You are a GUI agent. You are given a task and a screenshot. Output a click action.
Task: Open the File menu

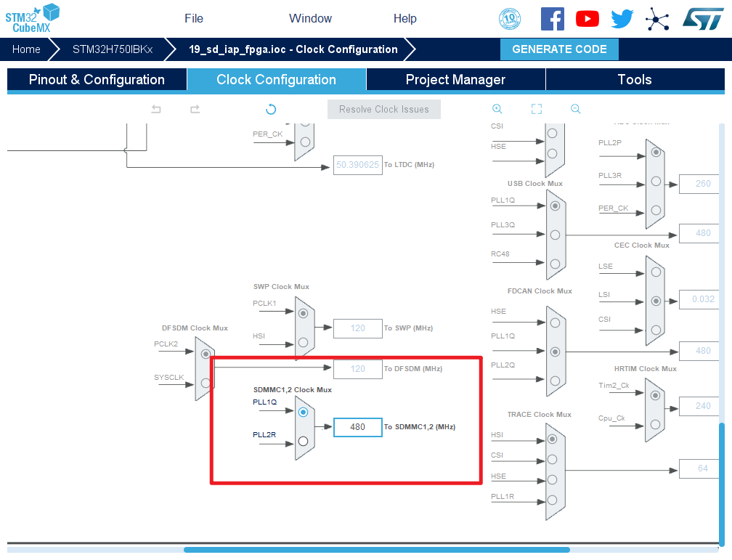click(x=194, y=19)
